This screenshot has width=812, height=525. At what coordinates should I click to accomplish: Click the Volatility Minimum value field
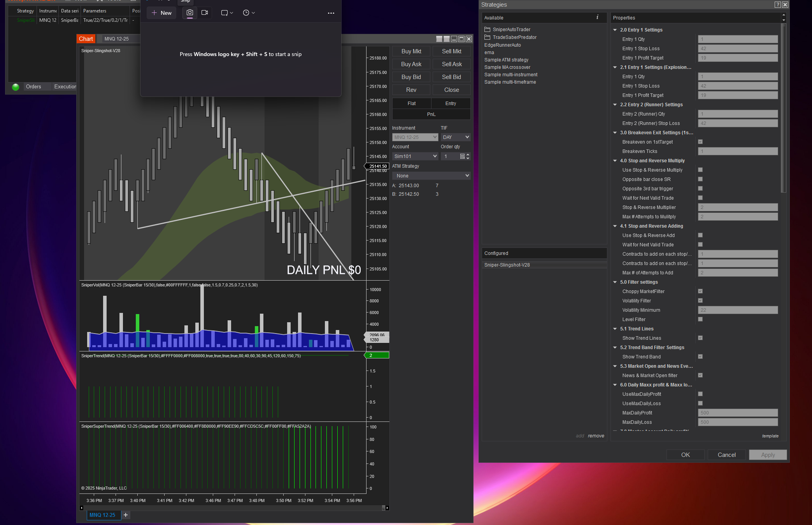click(738, 310)
